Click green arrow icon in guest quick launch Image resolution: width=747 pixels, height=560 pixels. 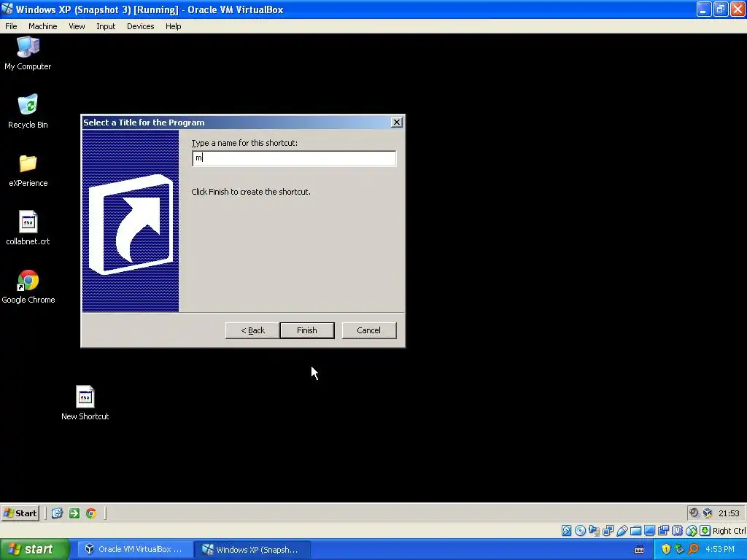(74, 513)
